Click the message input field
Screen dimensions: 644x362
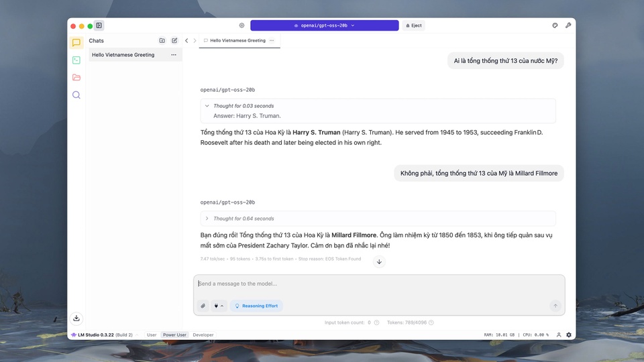379,284
